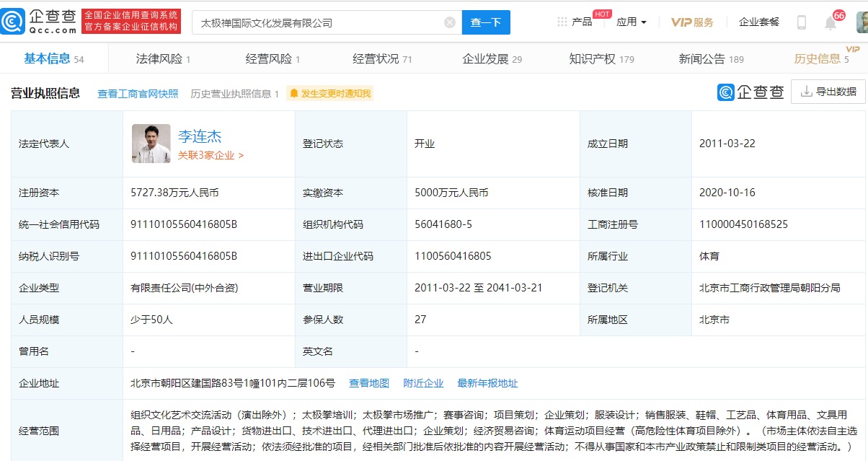Expand the 应用 dropdown

coord(632,22)
